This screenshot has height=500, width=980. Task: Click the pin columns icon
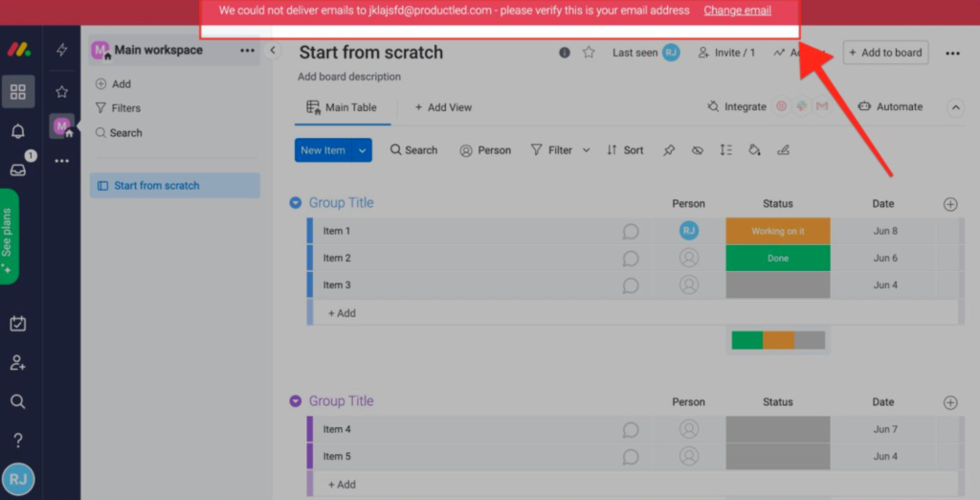[669, 150]
